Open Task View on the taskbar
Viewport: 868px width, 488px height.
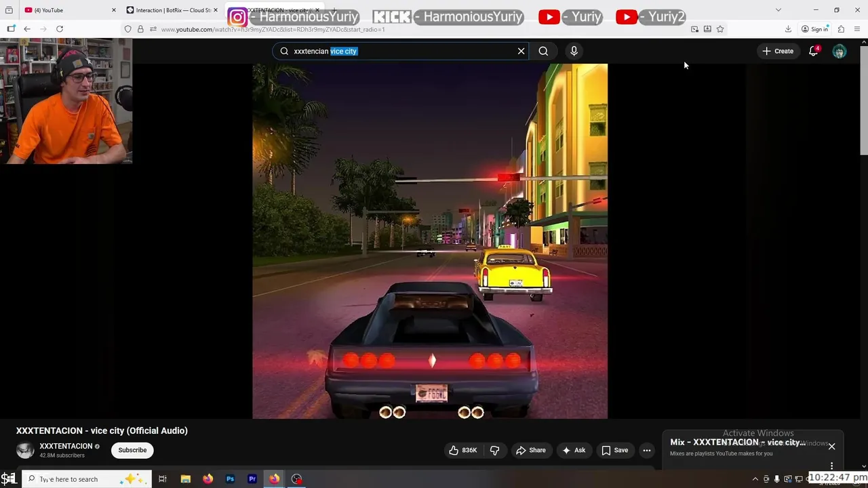coord(163,479)
